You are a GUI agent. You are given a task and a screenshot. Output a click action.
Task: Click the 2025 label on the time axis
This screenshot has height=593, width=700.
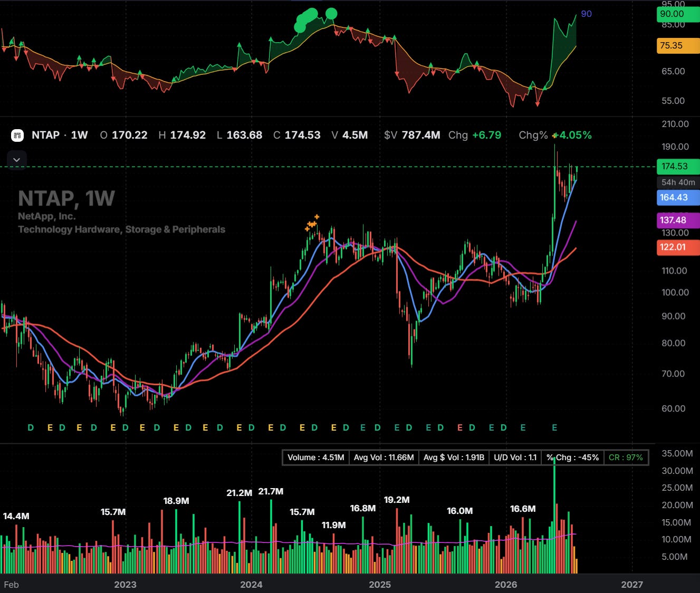pyautogui.click(x=380, y=585)
